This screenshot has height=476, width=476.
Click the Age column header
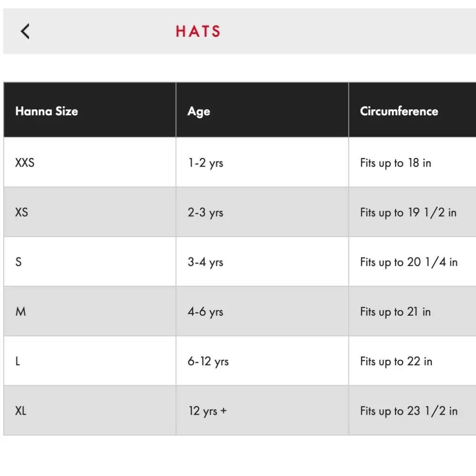[198, 111]
